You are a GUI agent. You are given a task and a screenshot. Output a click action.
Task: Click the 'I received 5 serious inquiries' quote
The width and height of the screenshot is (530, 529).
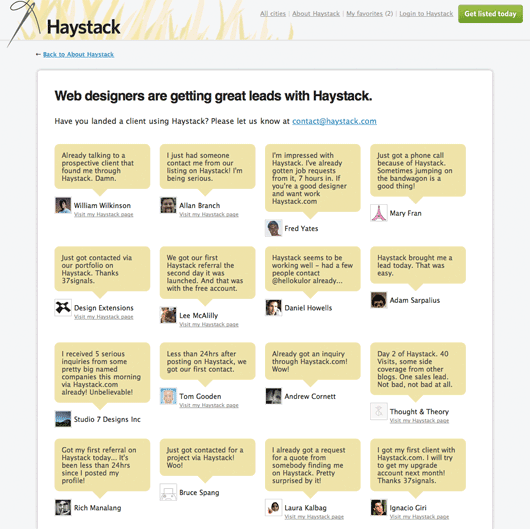[102, 372]
